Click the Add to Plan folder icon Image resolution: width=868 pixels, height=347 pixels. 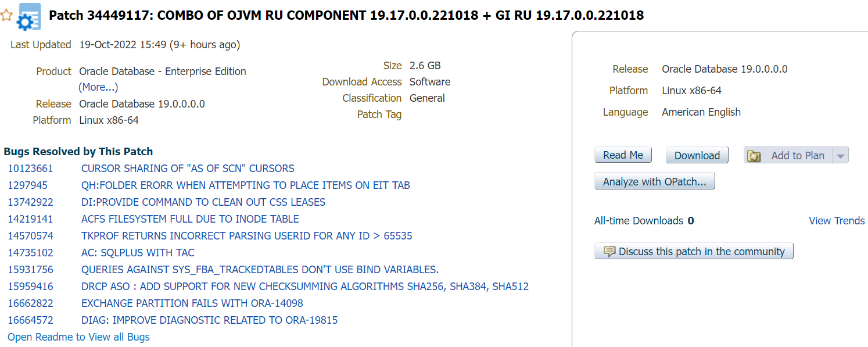click(754, 156)
